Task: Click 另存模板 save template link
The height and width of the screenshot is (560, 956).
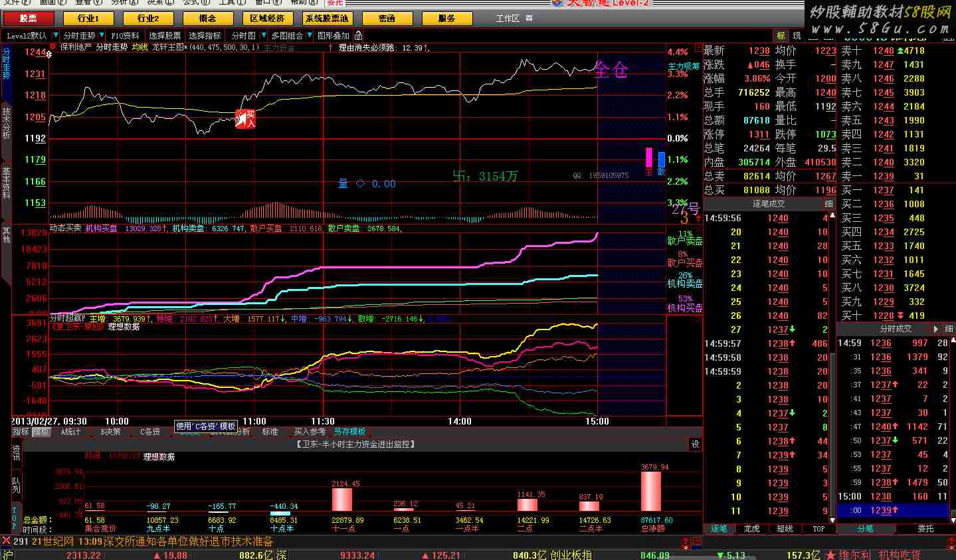Action: coord(349,432)
